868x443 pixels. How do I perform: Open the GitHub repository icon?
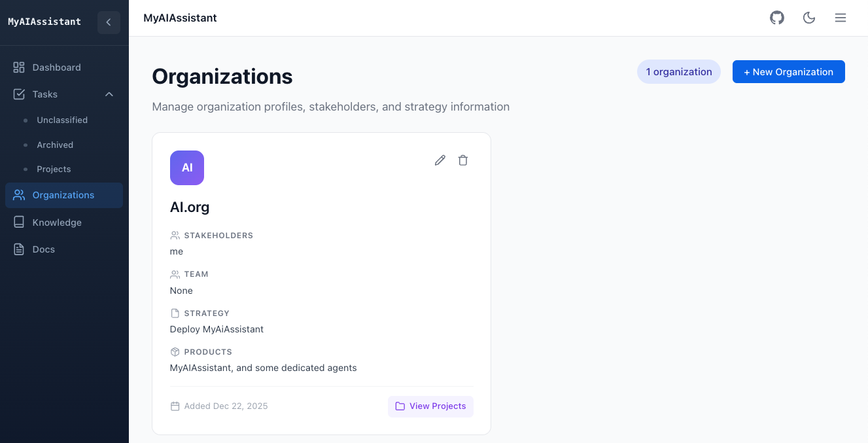776,18
